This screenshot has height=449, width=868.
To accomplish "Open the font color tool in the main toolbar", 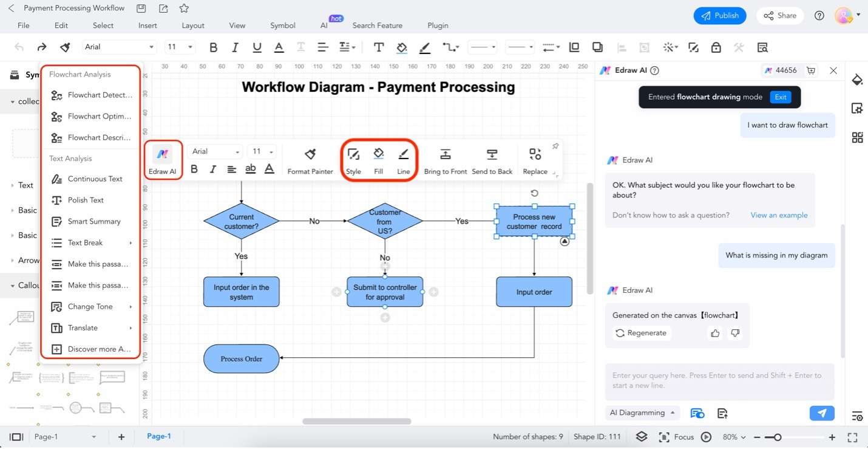I will 279,47.
